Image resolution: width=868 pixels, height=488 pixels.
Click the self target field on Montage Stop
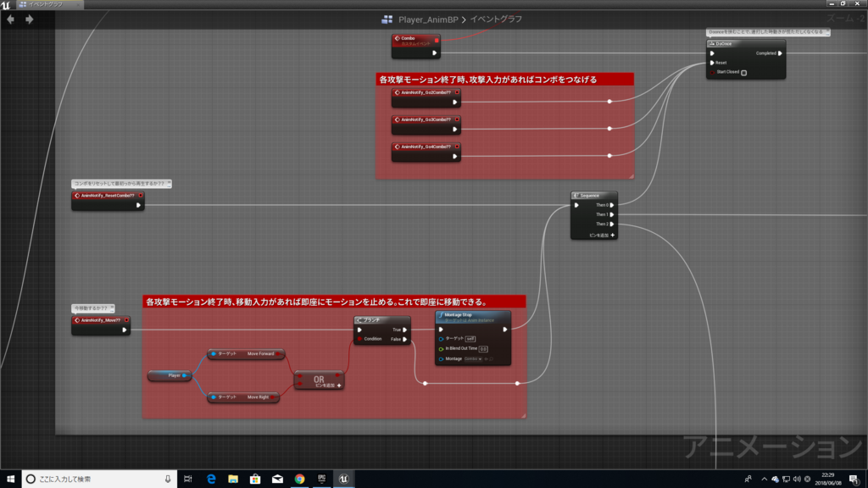(x=470, y=339)
